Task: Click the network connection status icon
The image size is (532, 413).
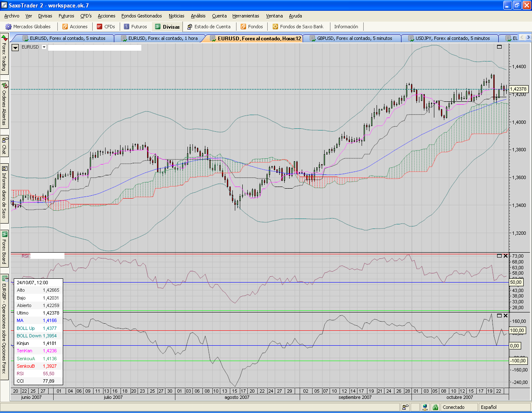Action: (425, 407)
